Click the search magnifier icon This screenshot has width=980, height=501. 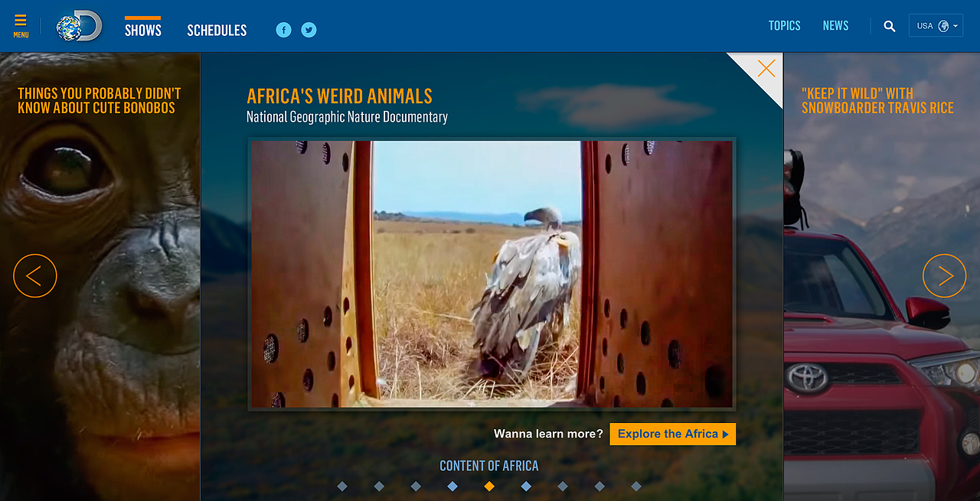(890, 26)
